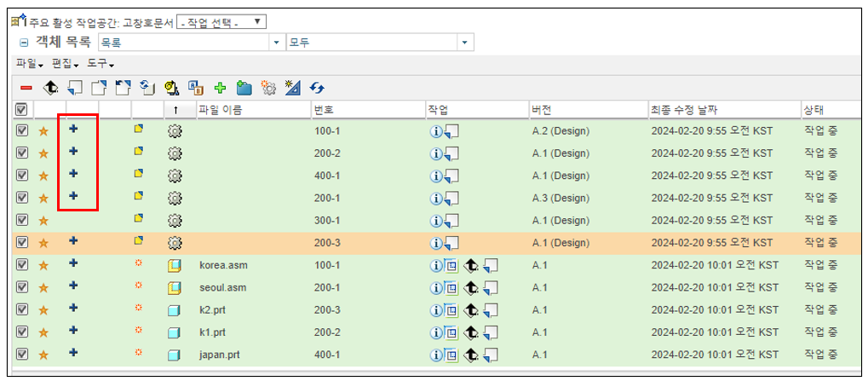Open the 편집 menu
Image resolution: width=868 pixels, height=381 pixels.
[66, 65]
